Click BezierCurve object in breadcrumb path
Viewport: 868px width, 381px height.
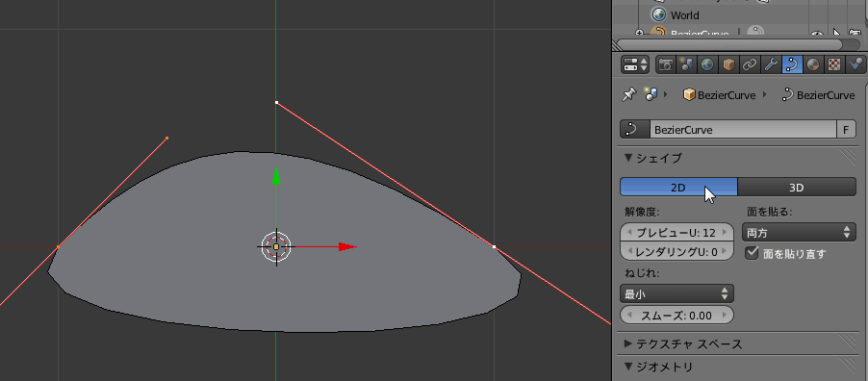[x=719, y=95]
